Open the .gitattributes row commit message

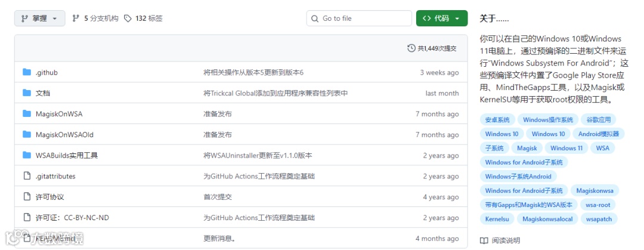[x=259, y=176]
